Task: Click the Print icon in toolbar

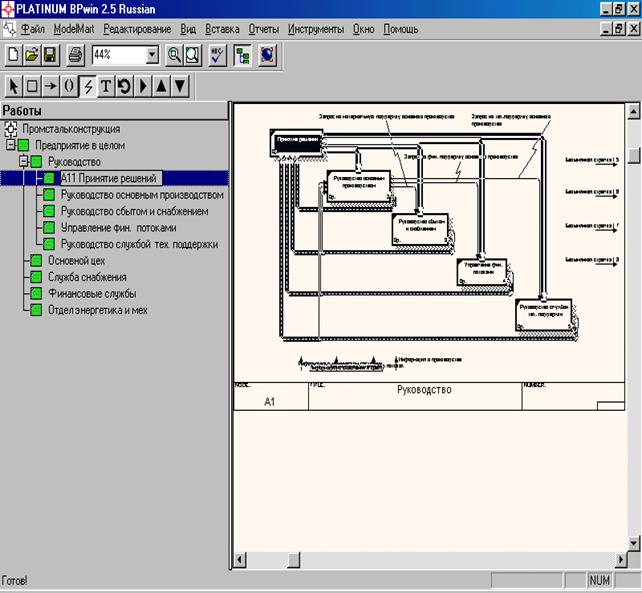Action: (74, 55)
